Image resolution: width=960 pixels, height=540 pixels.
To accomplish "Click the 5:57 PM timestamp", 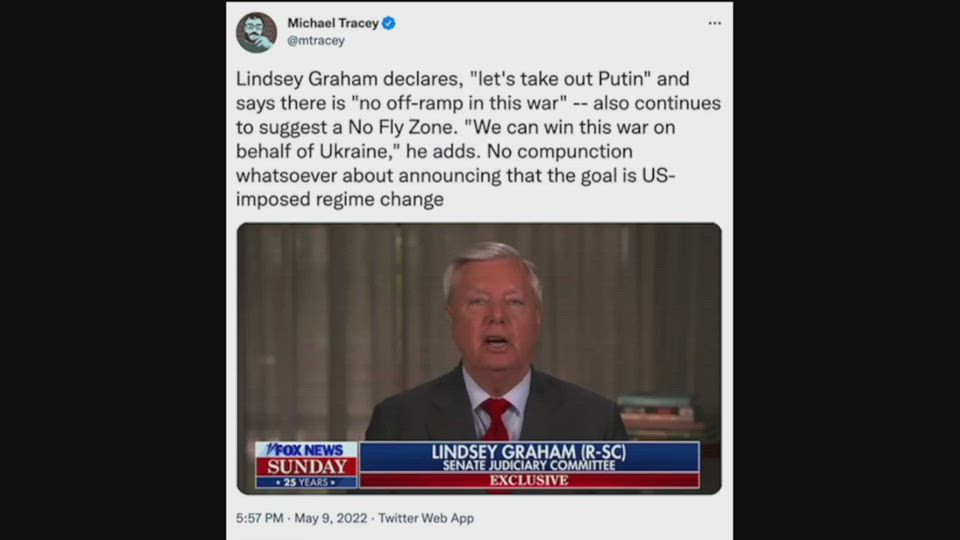I will (x=260, y=518).
